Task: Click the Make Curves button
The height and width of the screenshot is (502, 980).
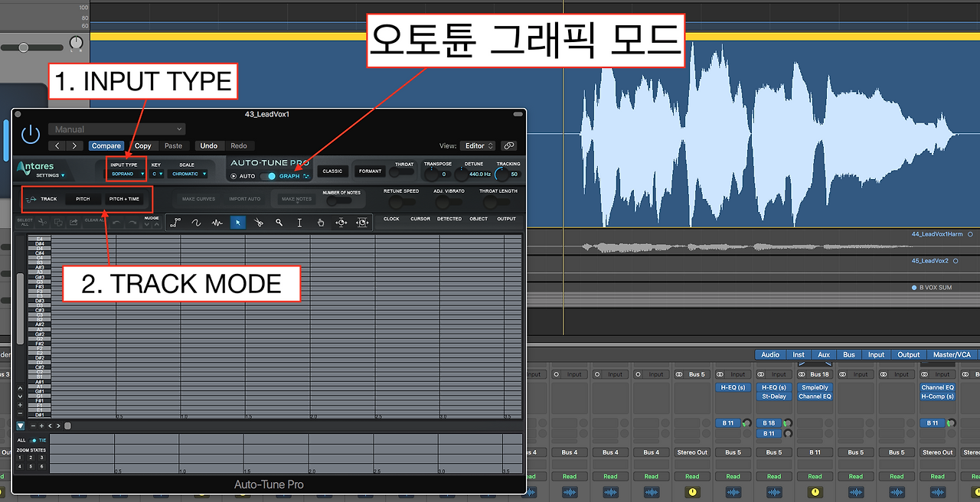Action: (198, 199)
